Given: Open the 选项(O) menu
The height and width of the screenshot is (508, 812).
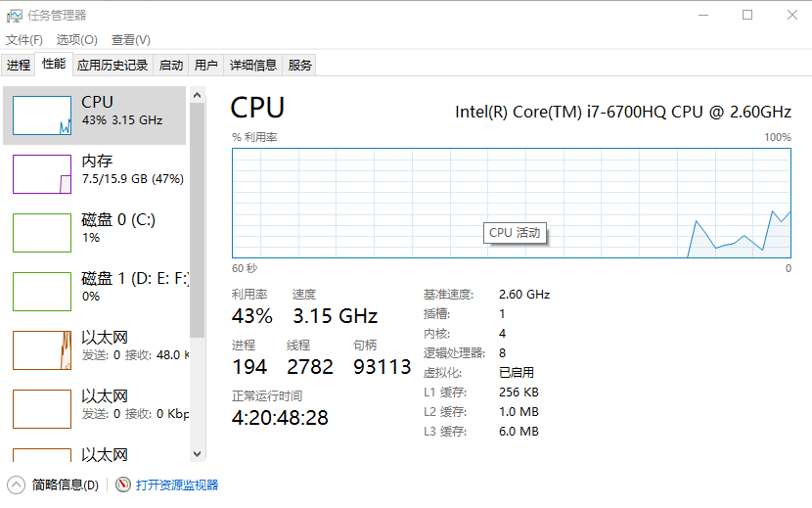Looking at the screenshot, I should 77,40.
